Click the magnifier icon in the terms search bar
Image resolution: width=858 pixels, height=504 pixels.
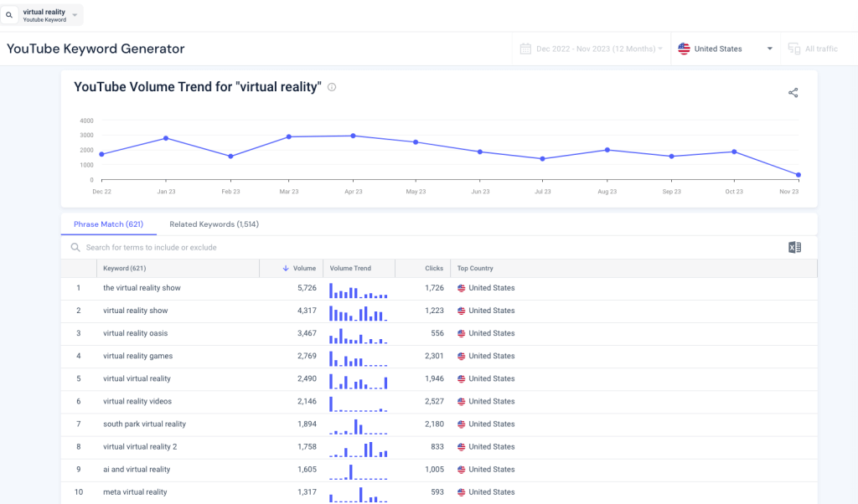click(75, 247)
